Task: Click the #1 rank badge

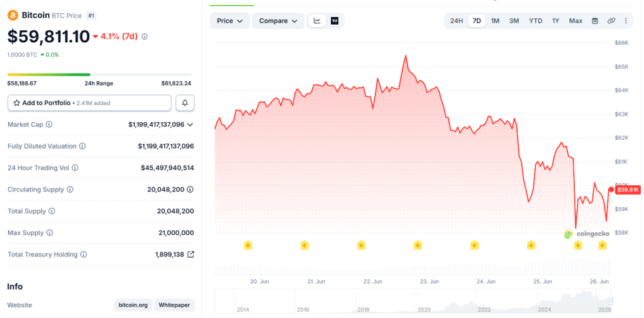Action: 91,16
